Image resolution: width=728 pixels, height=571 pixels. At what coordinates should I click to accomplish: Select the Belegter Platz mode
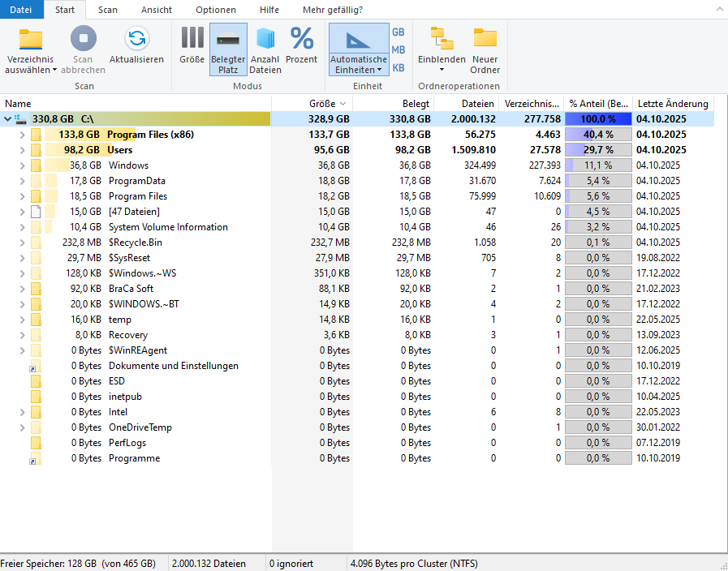pyautogui.click(x=228, y=49)
